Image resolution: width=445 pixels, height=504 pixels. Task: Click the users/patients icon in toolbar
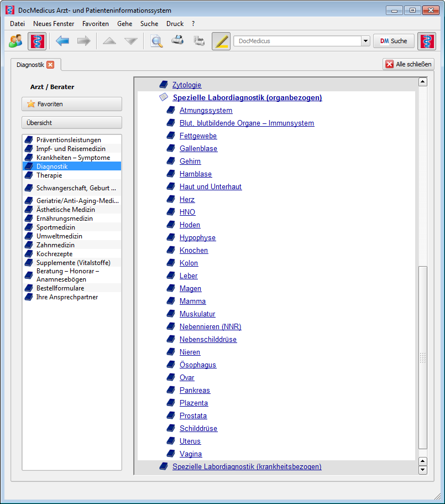pos(15,41)
